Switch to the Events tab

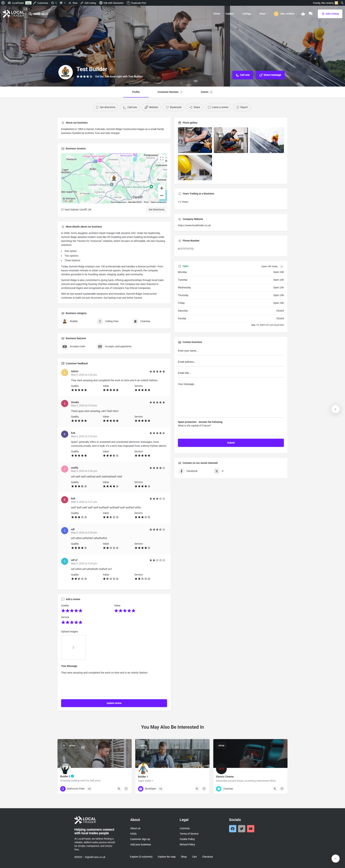click(x=206, y=92)
